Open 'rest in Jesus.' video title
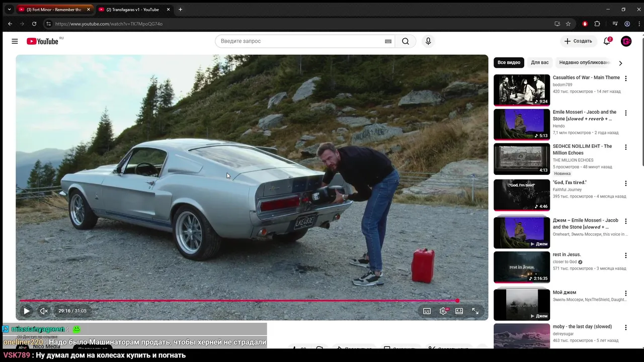644x362 pixels. (x=567, y=254)
